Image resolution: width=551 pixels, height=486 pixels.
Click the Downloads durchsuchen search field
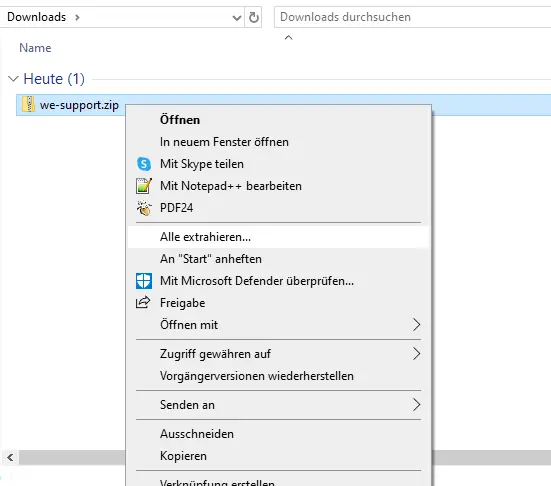point(413,17)
